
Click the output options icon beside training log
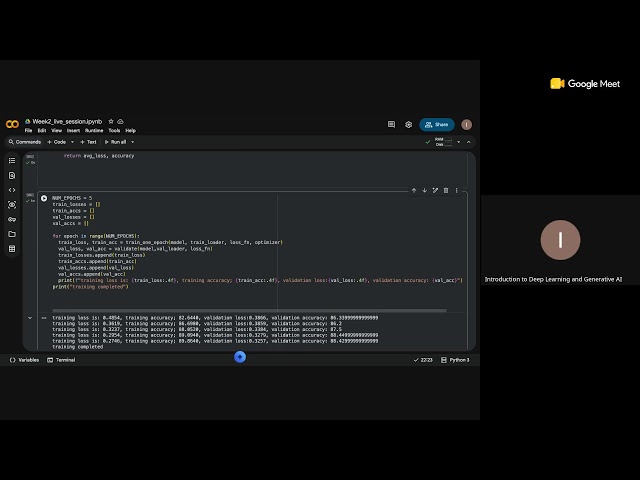coord(44,318)
